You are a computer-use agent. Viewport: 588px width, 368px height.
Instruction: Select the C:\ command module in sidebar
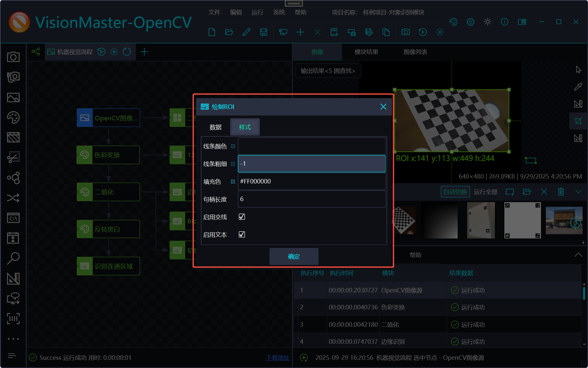tap(13, 218)
